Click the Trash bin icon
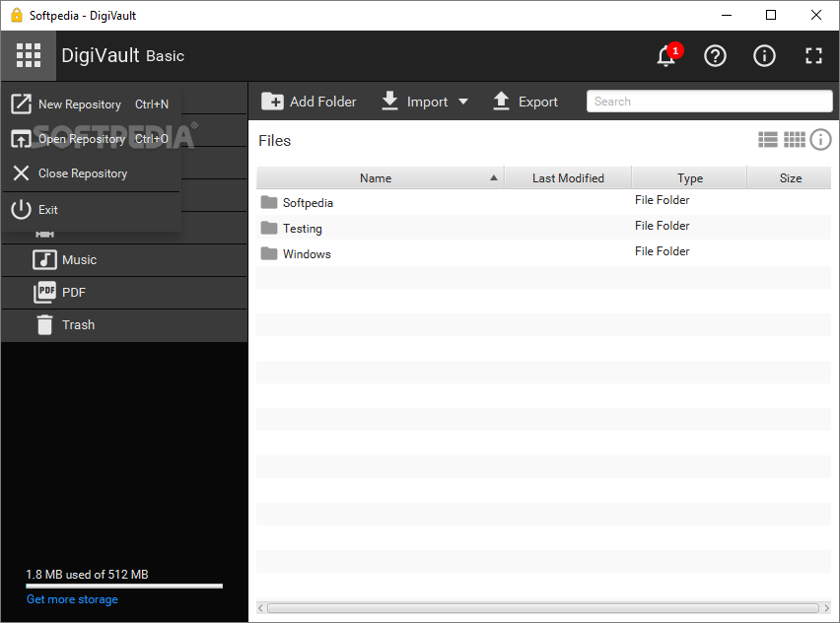 [x=44, y=324]
